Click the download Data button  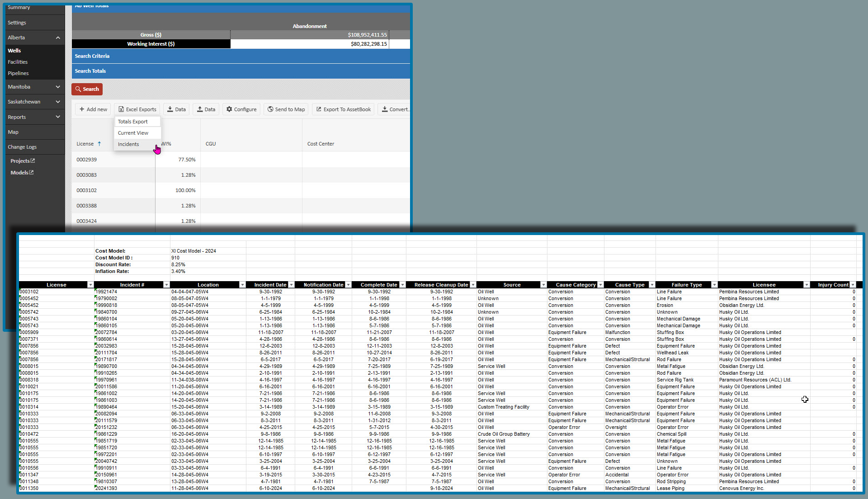pyautogui.click(x=176, y=109)
